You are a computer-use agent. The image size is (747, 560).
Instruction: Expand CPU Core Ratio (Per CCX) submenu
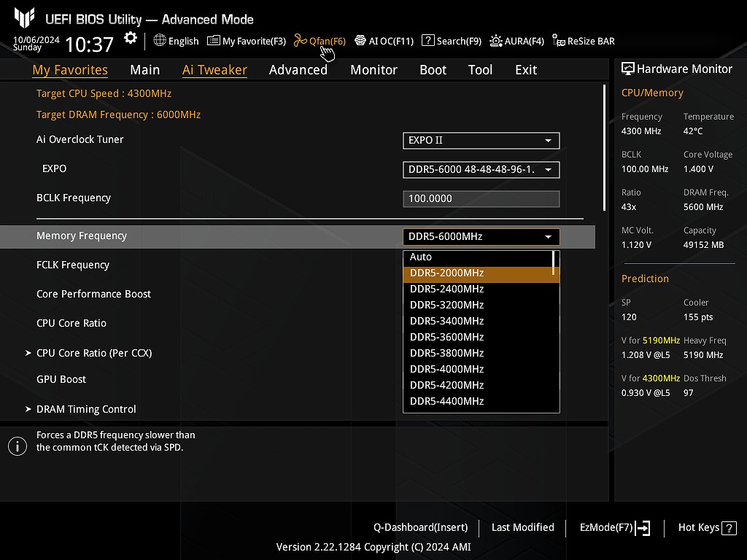(94, 354)
